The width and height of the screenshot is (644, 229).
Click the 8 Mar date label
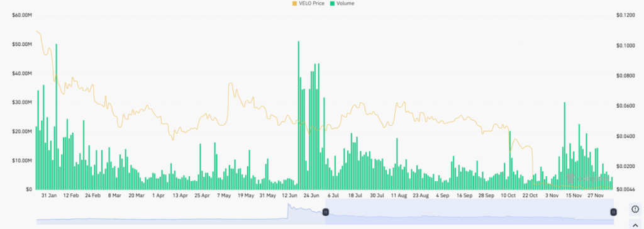(114, 196)
